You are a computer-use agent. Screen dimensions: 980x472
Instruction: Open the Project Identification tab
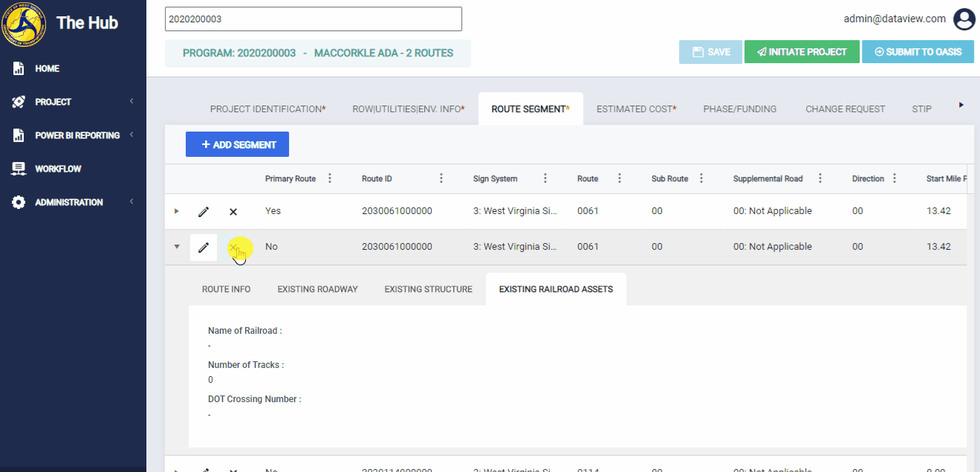tap(268, 109)
